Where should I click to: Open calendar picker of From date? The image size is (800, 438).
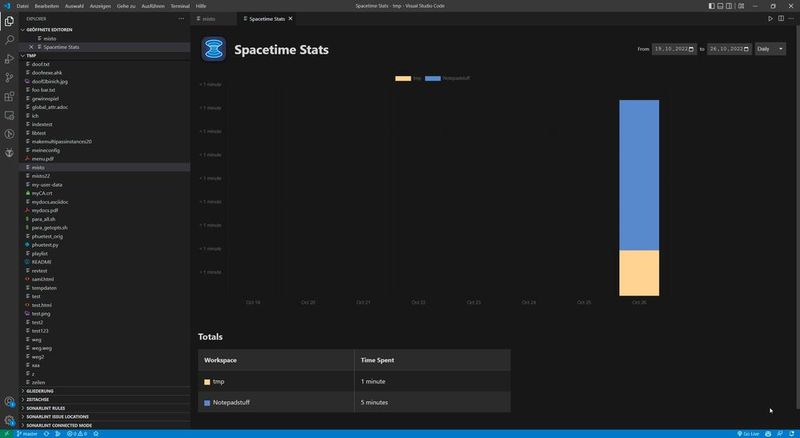pyautogui.click(x=691, y=49)
